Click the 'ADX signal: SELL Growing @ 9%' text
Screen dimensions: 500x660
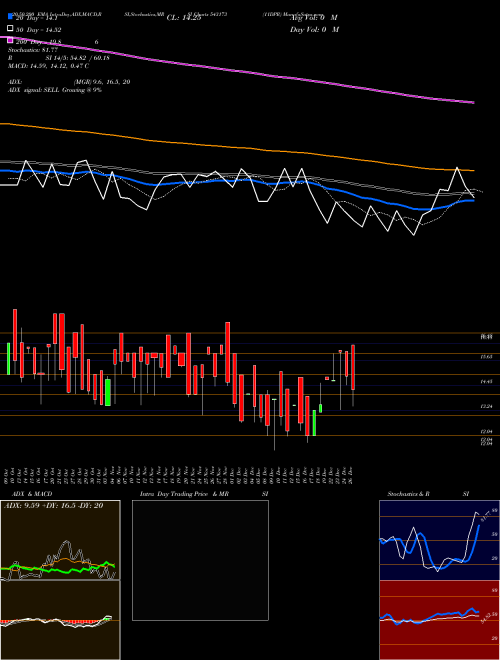[x=55, y=90]
